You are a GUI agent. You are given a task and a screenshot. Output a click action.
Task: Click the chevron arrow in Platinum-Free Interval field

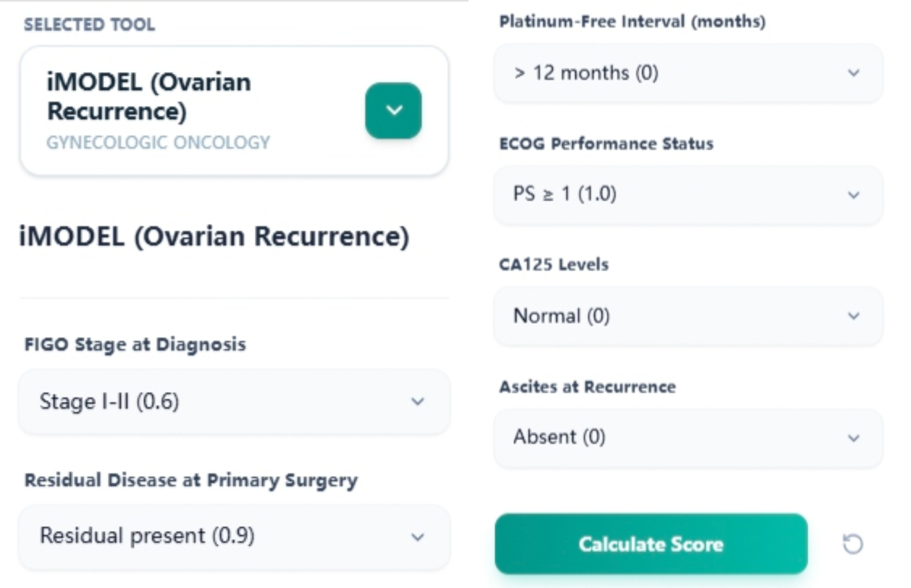click(854, 72)
